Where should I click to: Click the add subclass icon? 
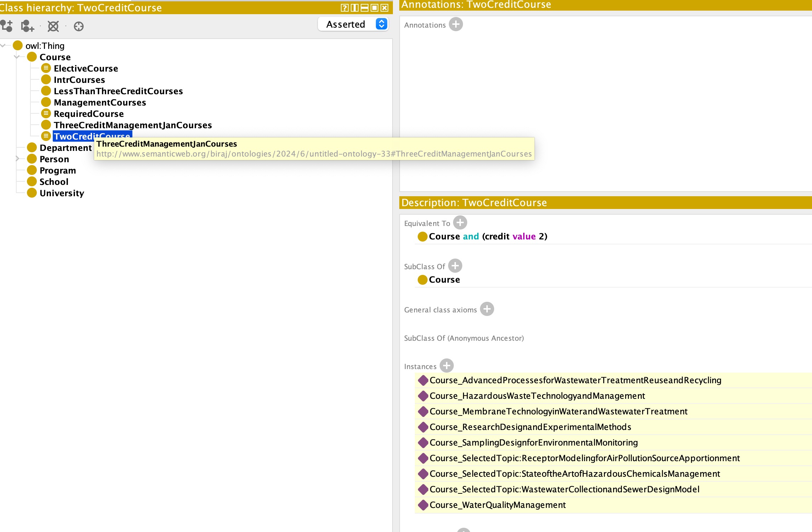pos(6,26)
